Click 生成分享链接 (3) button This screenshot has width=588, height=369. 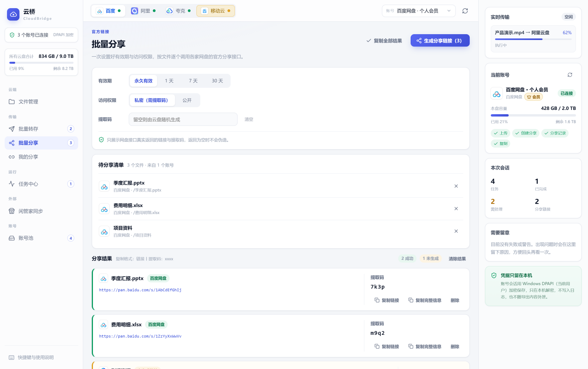440,40
